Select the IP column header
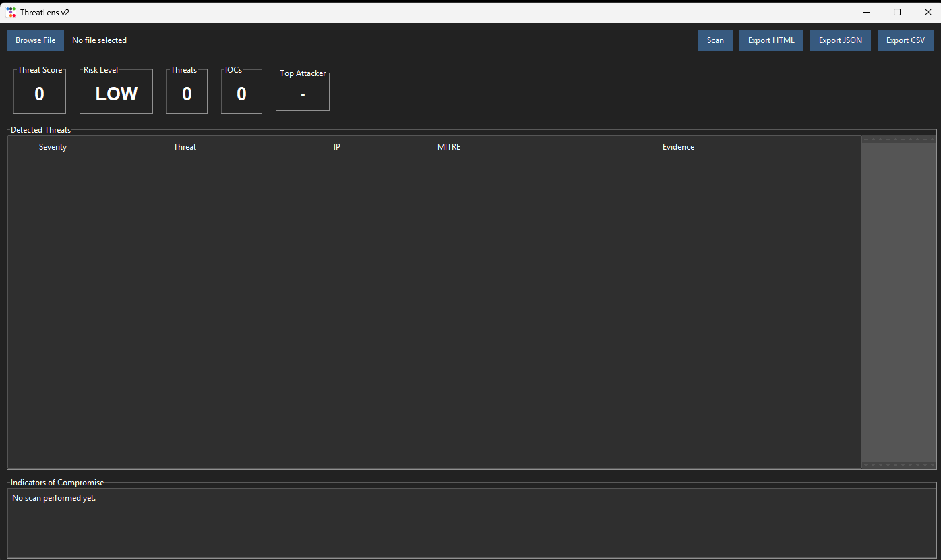Viewport: 941px width, 560px height. pos(337,147)
